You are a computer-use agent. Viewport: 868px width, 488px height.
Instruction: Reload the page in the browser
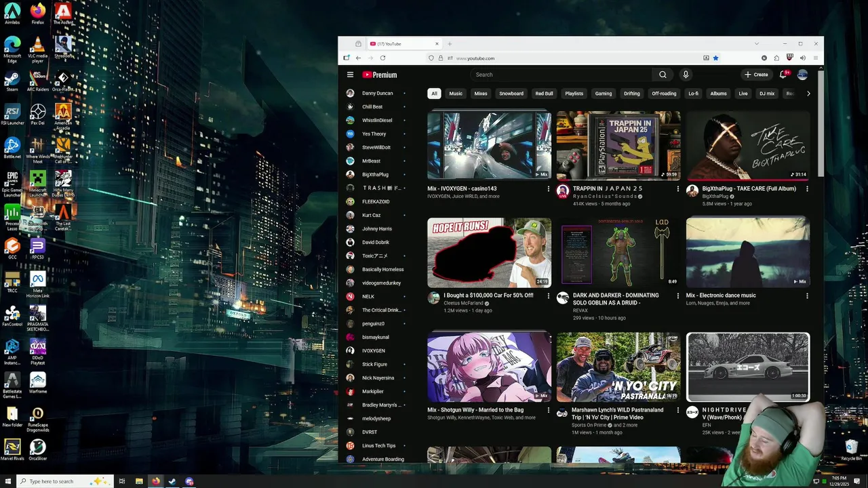pos(382,58)
